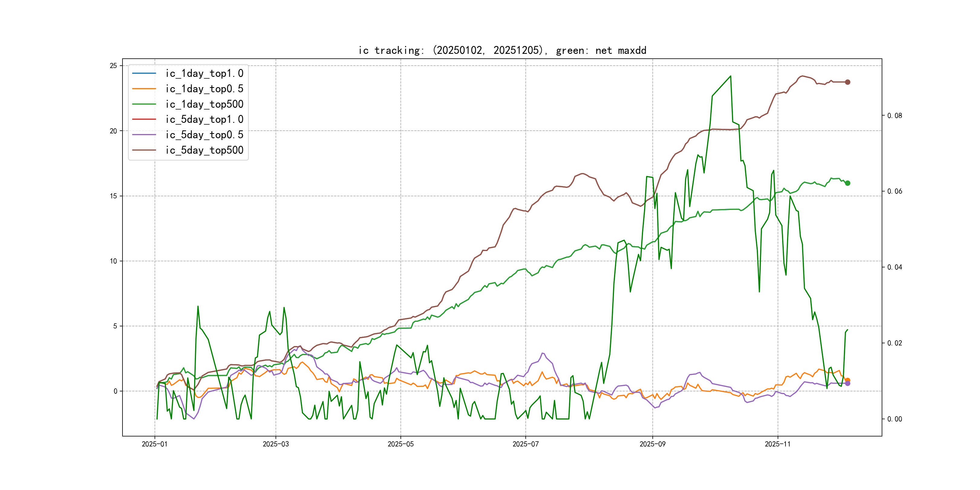Image resolution: width=980 pixels, height=490 pixels.
Task: Click the brown end-point dot of ic_5day_top500
Action: click(848, 82)
